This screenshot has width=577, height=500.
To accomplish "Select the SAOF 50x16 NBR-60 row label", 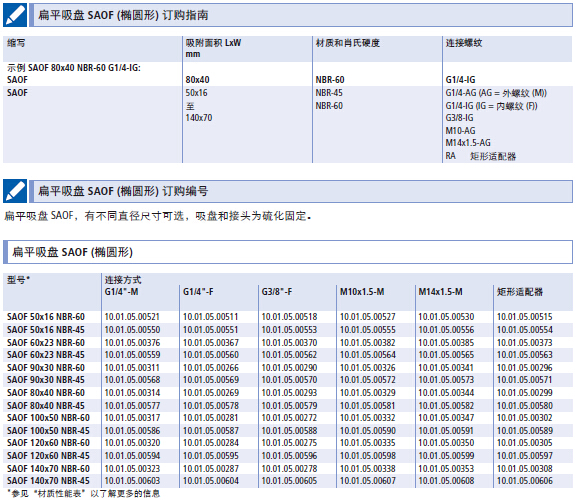I will point(46,317).
